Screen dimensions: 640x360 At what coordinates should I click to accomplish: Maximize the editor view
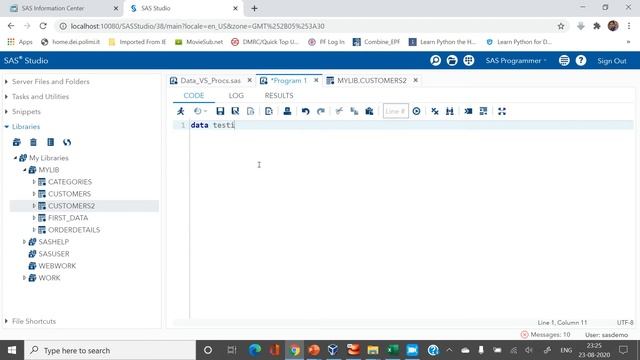coord(502,111)
